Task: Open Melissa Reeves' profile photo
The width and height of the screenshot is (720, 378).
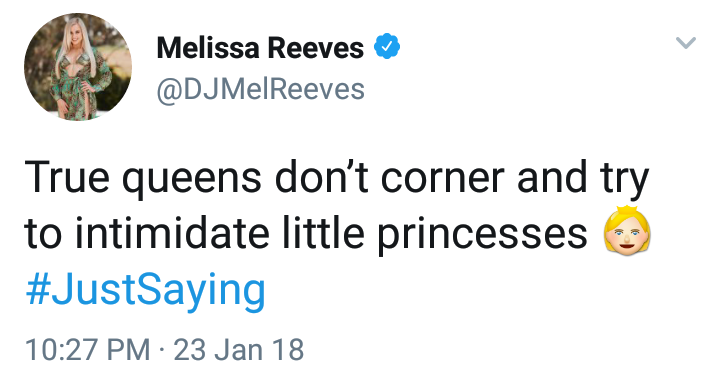Action: coord(78,67)
